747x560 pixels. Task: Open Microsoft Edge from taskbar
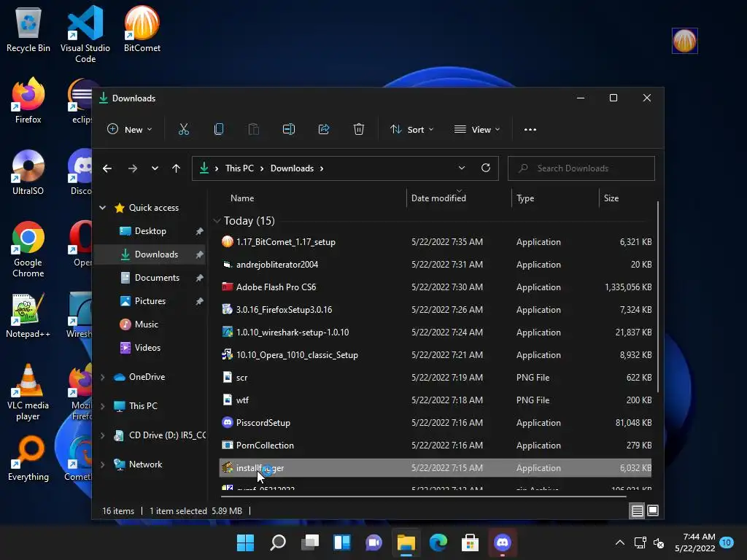[438, 542]
